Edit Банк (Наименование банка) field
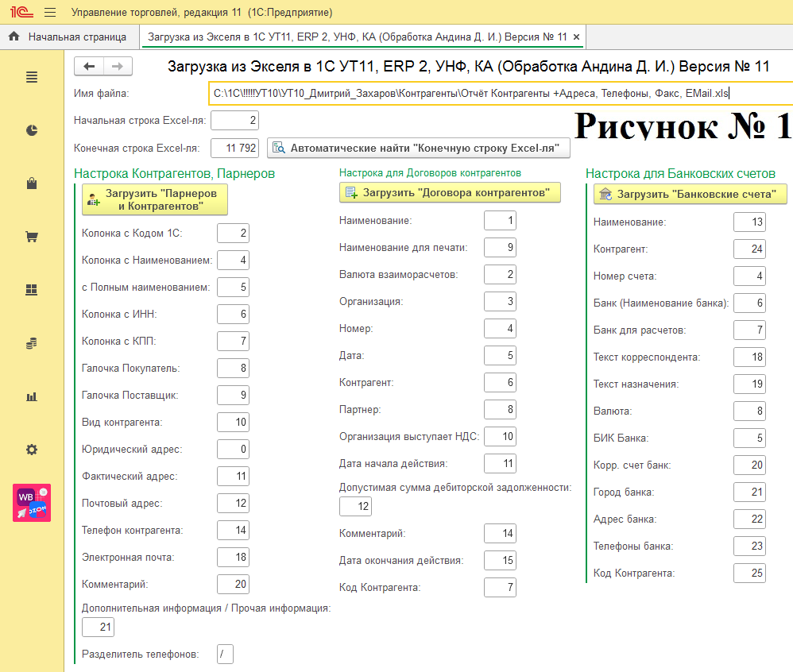 [749, 303]
